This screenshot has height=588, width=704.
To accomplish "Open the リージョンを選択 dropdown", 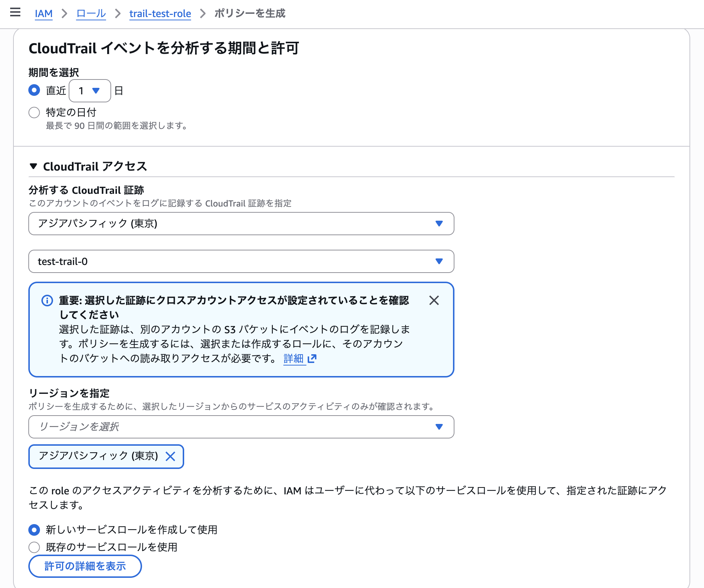I will (241, 427).
